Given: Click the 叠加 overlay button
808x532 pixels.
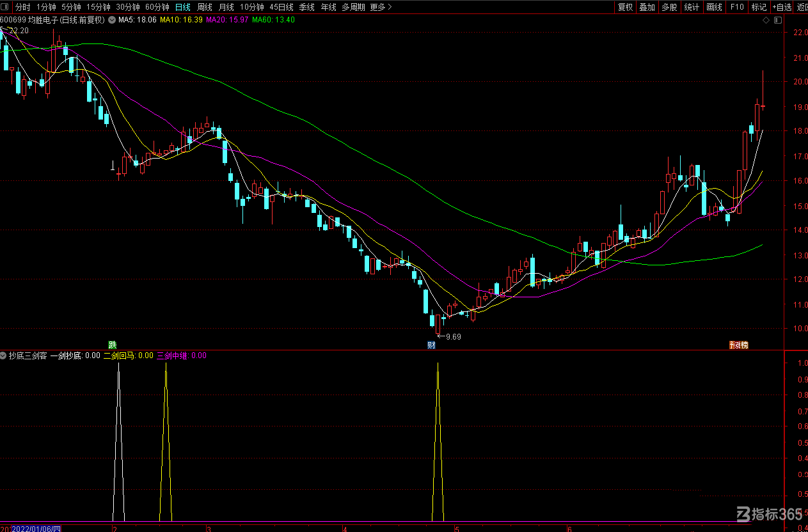Looking at the screenshot, I should [x=647, y=7].
